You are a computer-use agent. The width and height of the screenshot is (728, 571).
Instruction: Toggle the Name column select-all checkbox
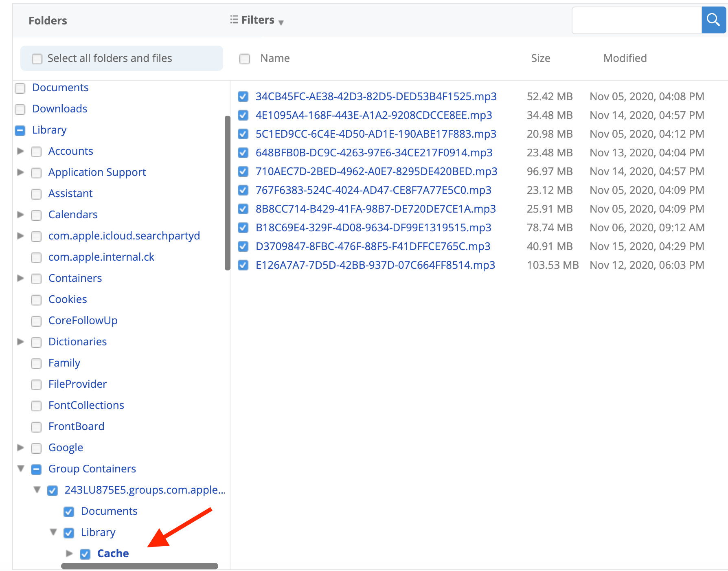(245, 59)
